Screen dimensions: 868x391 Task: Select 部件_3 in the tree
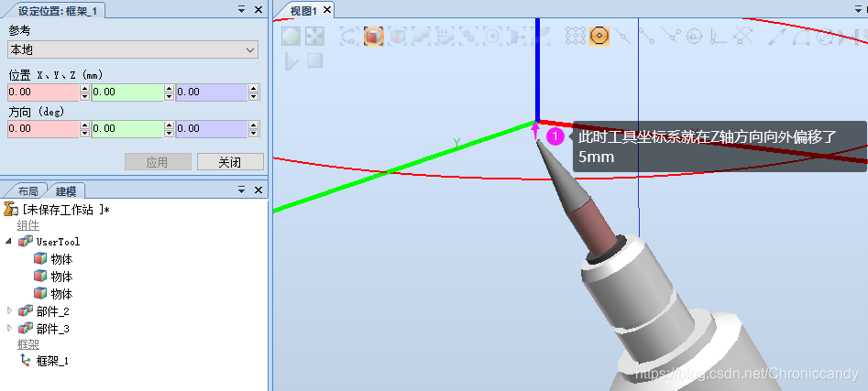point(52,329)
